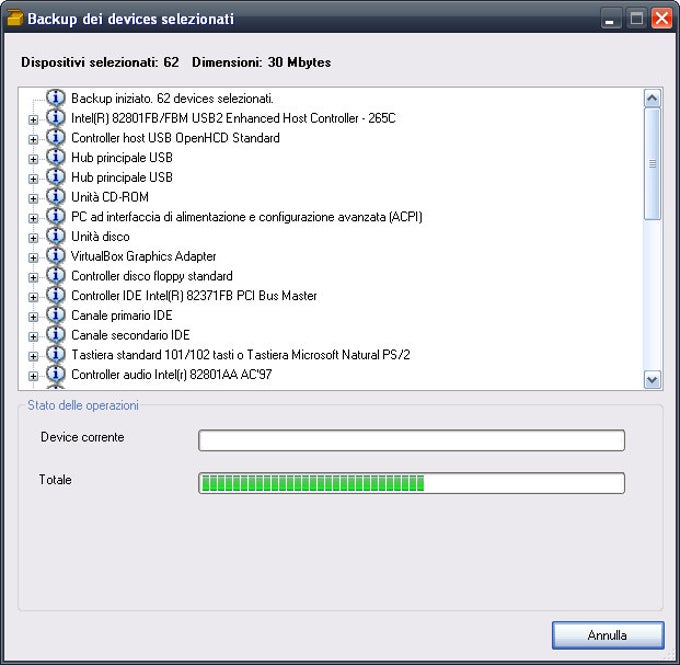The height and width of the screenshot is (665, 680).
Task: Expand the Controller audio Intel 82801AA node
Action: click(x=33, y=376)
